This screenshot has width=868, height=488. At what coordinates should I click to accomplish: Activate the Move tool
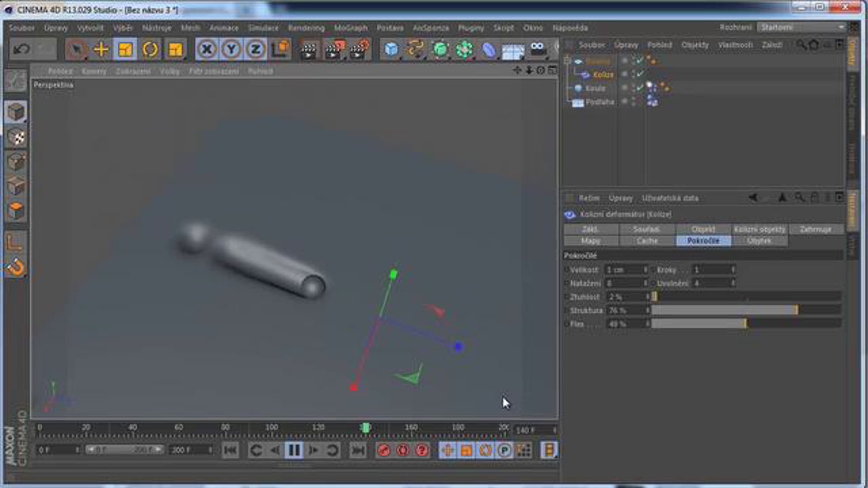coord(101,49)
